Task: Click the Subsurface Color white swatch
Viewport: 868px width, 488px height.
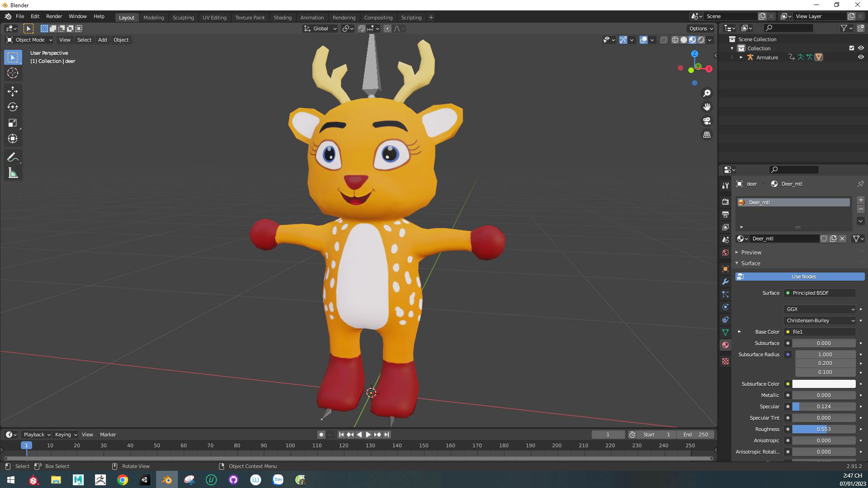Action: pyautogui.click(x=824, y=384)
